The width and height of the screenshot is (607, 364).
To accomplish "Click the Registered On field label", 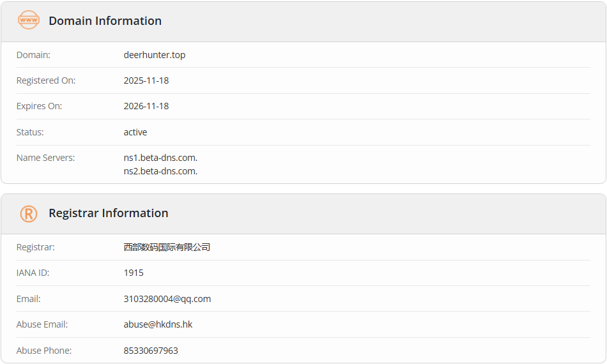I will (x=46, y=80).
